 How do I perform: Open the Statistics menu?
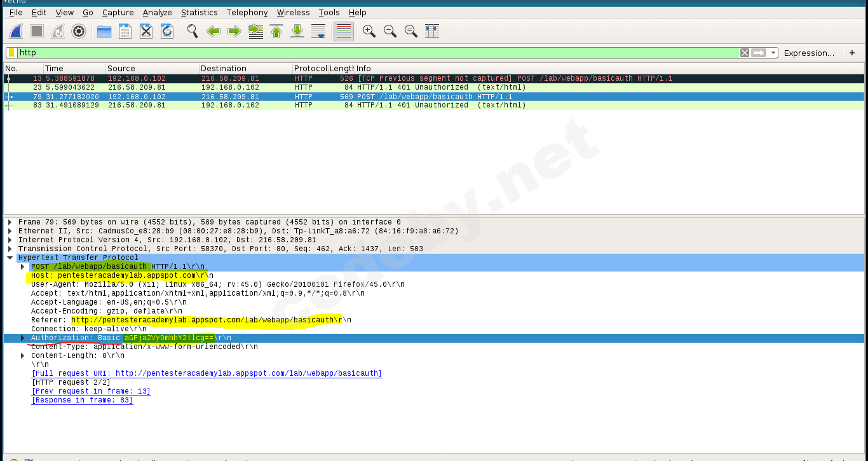click(199, 12)
